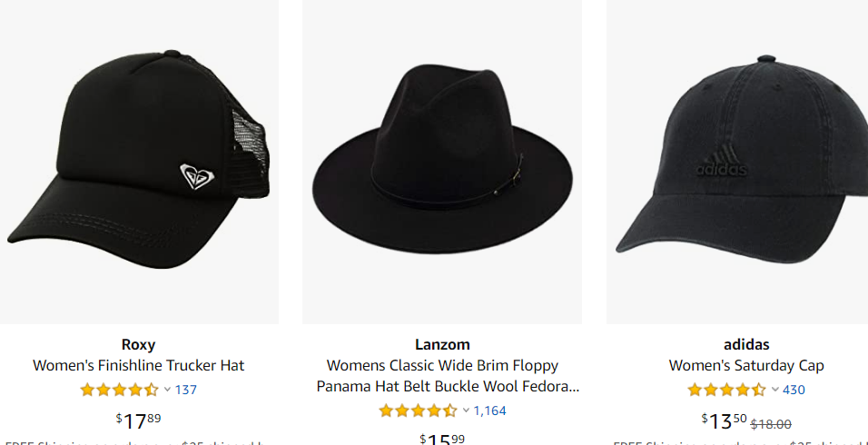
Task: Open the Women's Saturday Cap title link
Action: (746, 366)
